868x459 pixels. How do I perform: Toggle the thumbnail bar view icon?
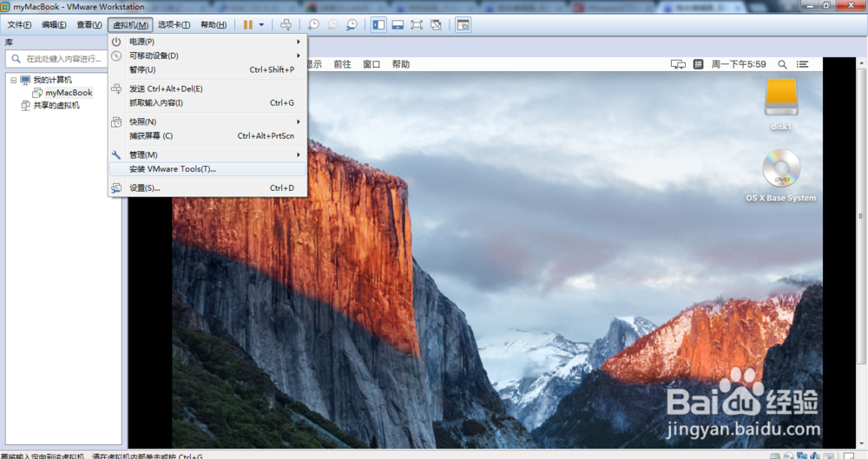point(398,25)
